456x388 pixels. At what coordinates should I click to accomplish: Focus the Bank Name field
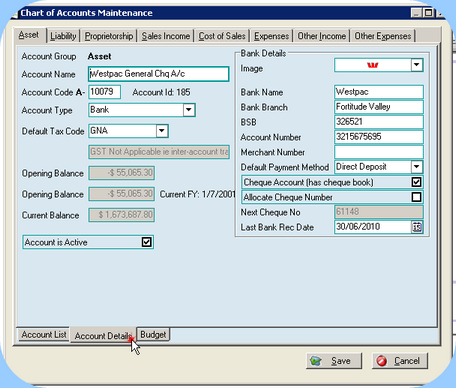pos(379,92)
